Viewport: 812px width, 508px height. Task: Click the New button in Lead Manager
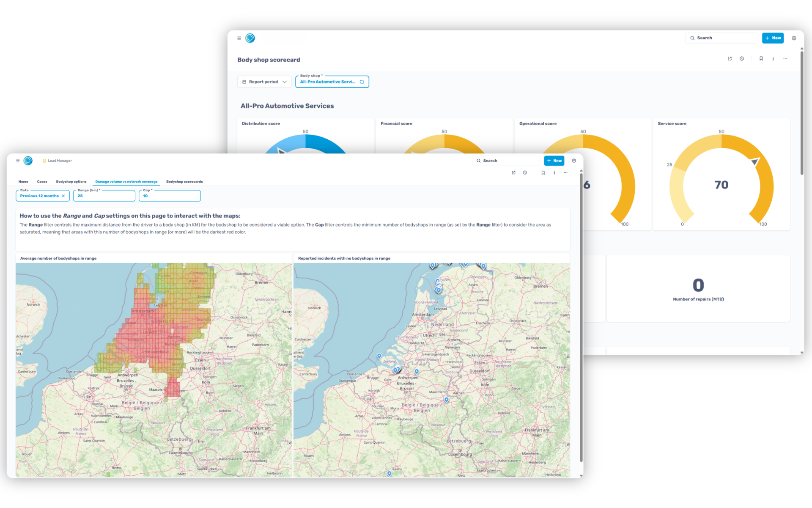pyautogui.click(x=554, y=161)
